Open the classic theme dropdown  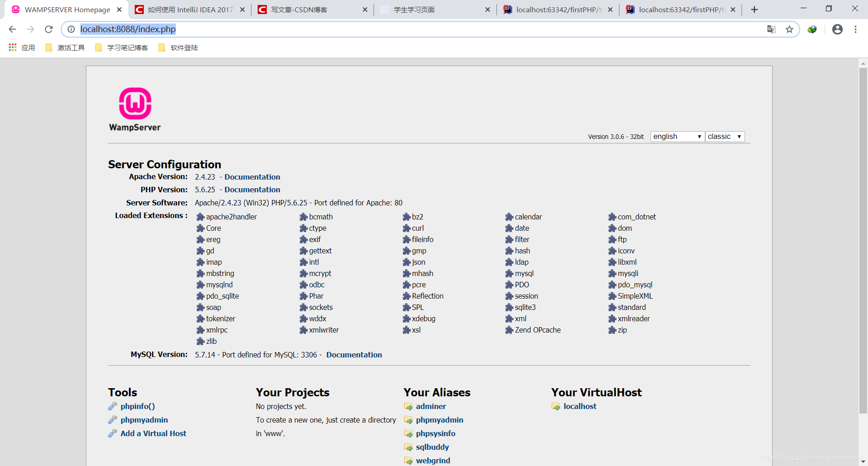point(725,137)
